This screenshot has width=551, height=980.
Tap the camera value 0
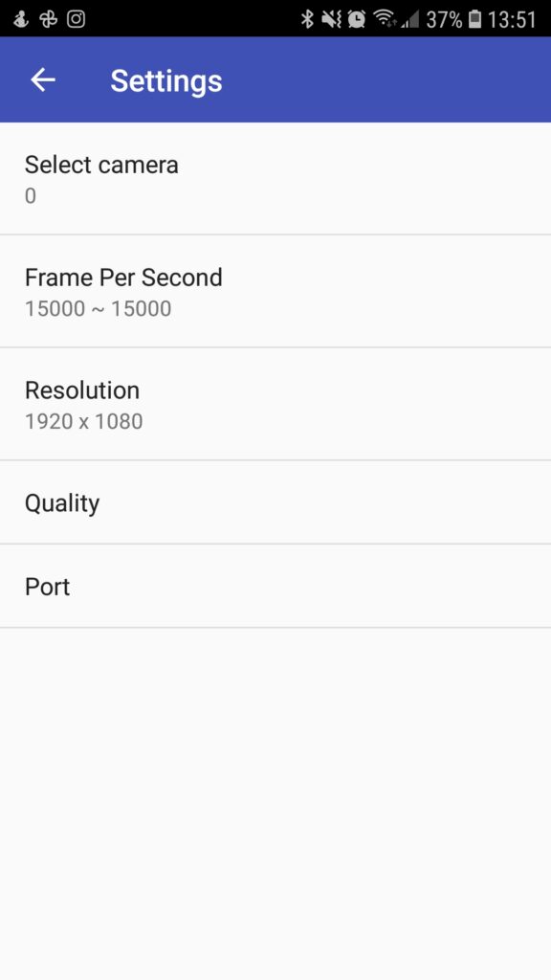[30, 196]
